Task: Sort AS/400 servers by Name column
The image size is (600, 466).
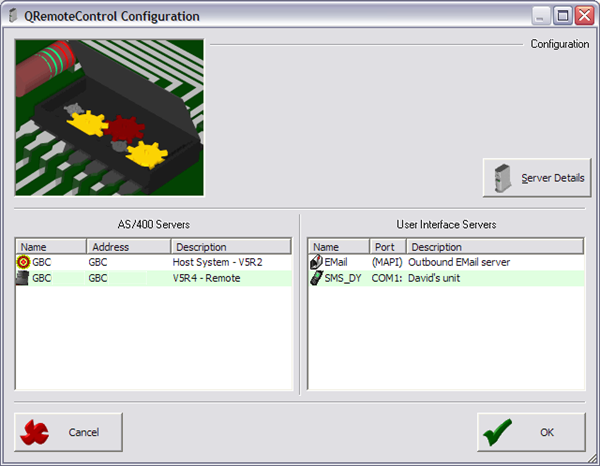Action: (x=50, y=246)
